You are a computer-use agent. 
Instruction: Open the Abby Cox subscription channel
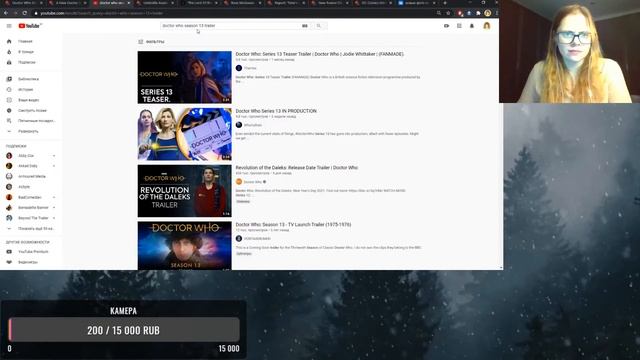point(32,156)
